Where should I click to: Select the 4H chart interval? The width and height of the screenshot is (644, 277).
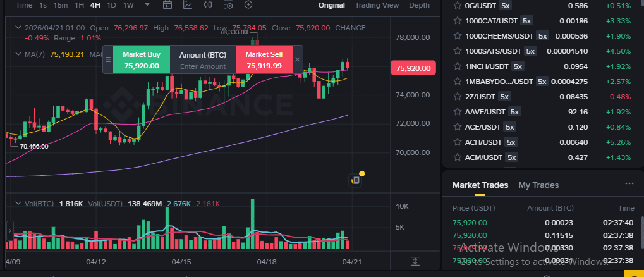(95, 5)
